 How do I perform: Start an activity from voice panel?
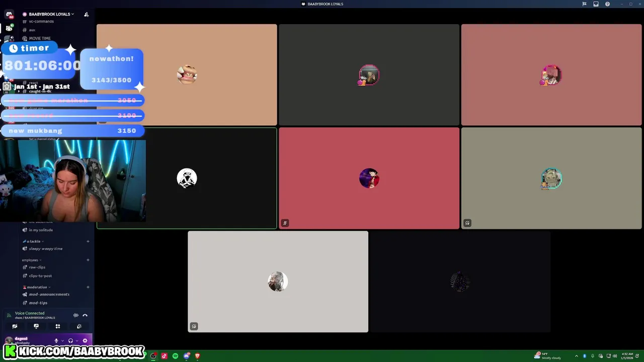pyautogui.click(x=58, y=326)
